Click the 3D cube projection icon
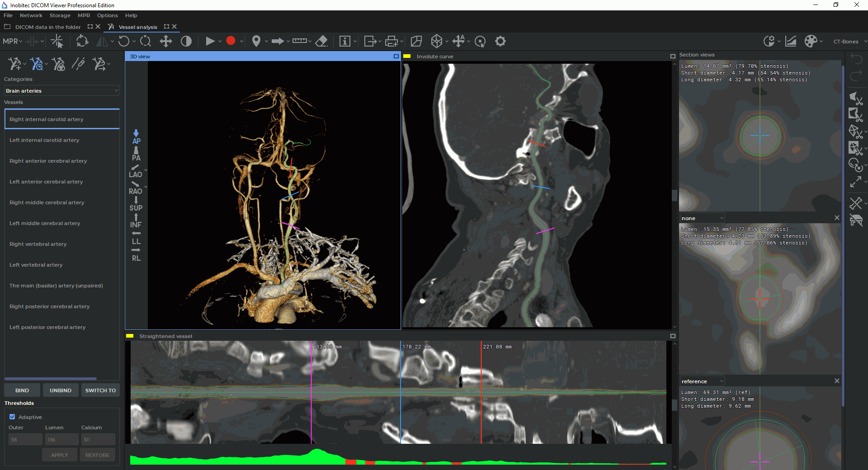The image size is (868, 470). click(436, 41)
